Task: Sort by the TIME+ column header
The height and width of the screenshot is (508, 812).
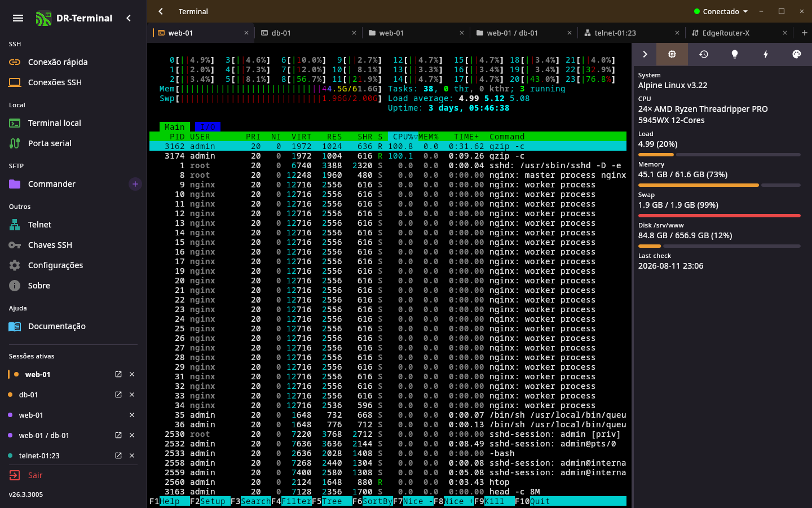Action: [466, 137]
